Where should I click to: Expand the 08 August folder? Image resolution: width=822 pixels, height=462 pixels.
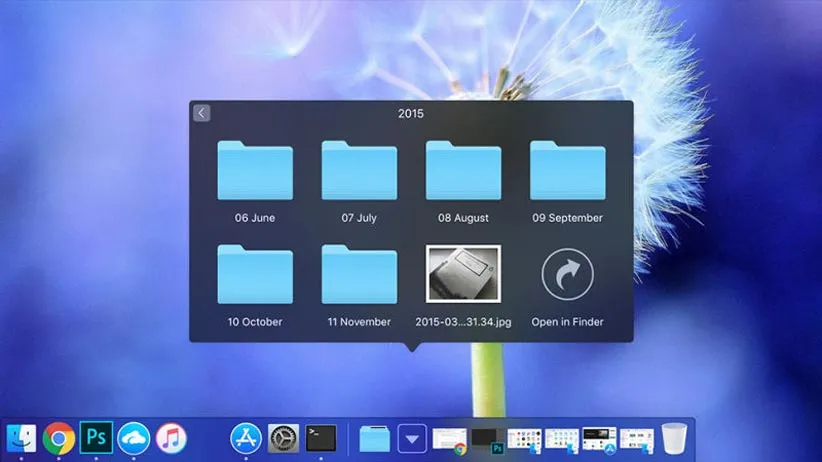tap(463, 172)
